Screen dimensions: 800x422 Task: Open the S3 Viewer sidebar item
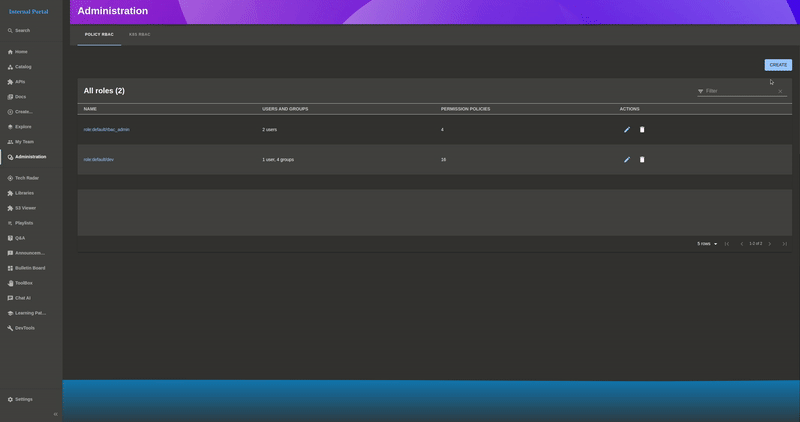(25, 208)
